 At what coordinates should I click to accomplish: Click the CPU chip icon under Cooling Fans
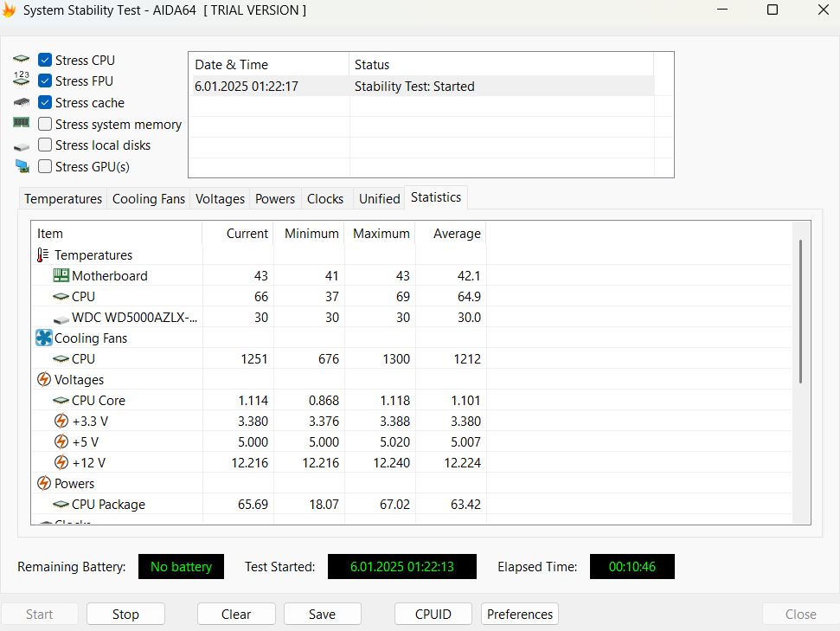(61, 358)
